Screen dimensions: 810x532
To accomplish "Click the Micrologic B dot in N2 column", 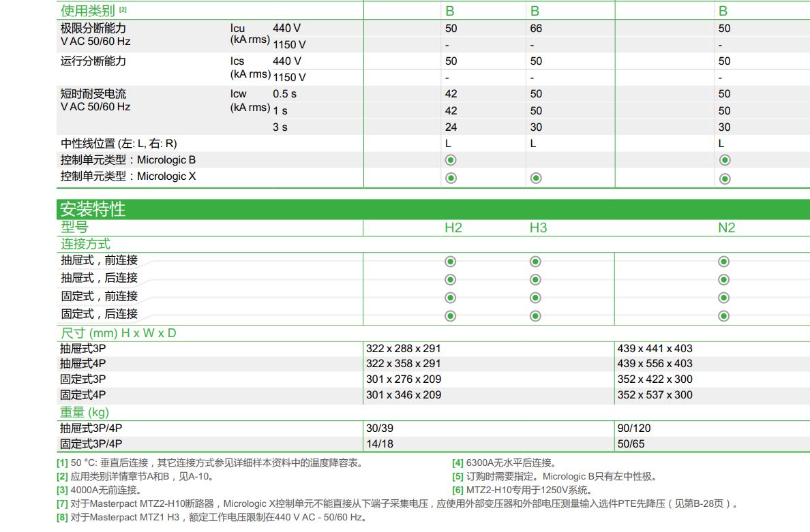I will pos(725,160).
